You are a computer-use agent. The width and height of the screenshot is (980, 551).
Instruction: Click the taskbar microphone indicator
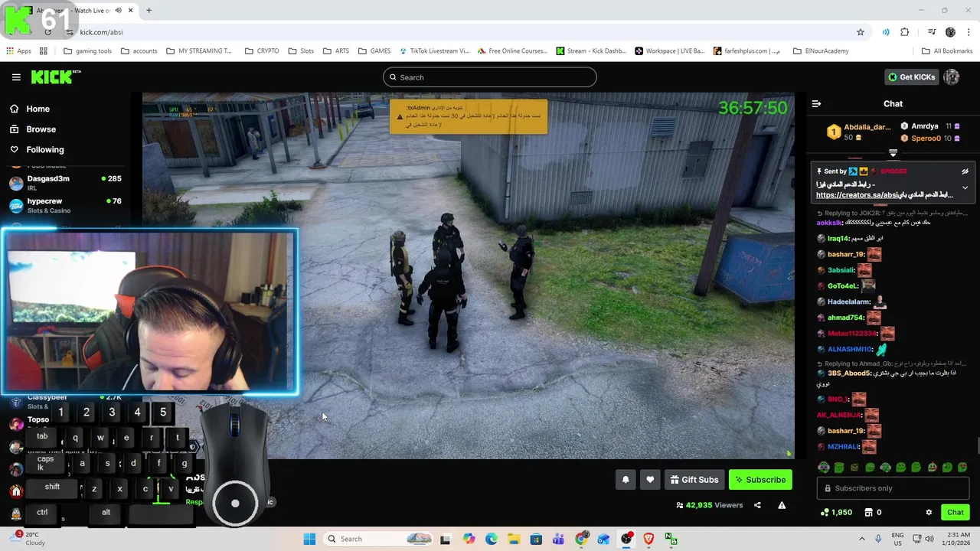coord(878,539)
